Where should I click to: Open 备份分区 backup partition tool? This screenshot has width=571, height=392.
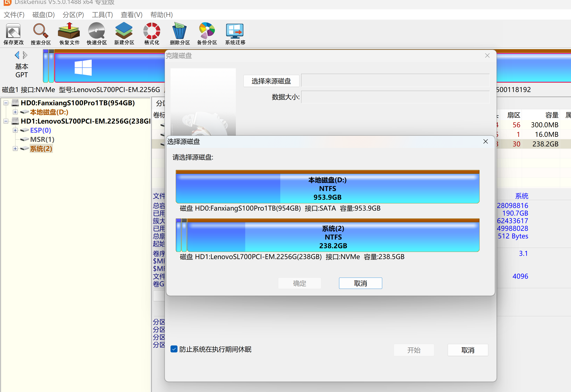click(207, 34)
